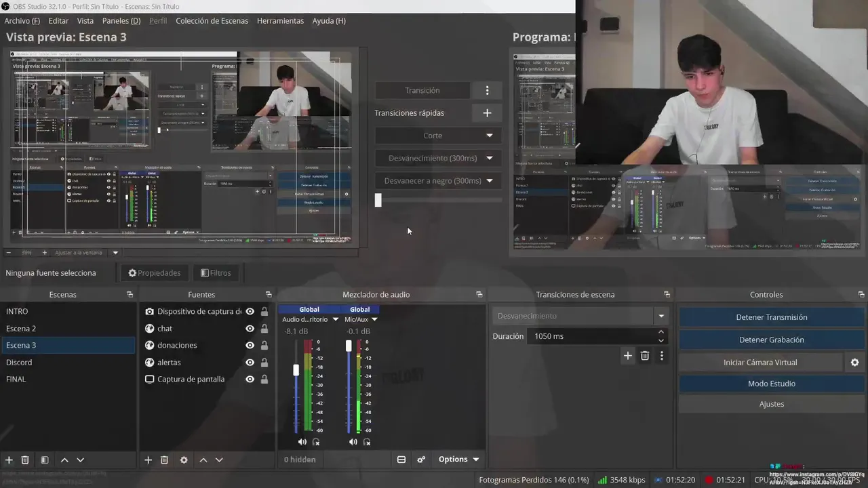Open Mic/Aux source dropdown arrow
The height and width of the screenshot is (488, 868).
(374, 319)
